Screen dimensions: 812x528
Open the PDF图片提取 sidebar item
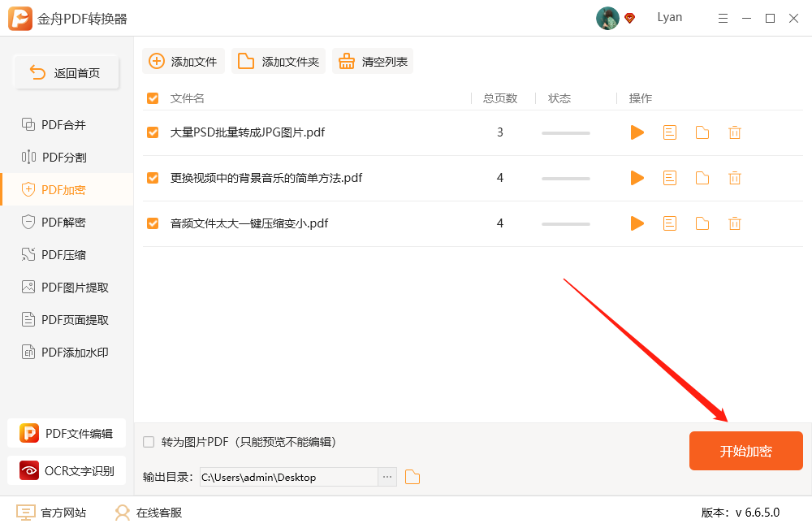pos(67,287)
